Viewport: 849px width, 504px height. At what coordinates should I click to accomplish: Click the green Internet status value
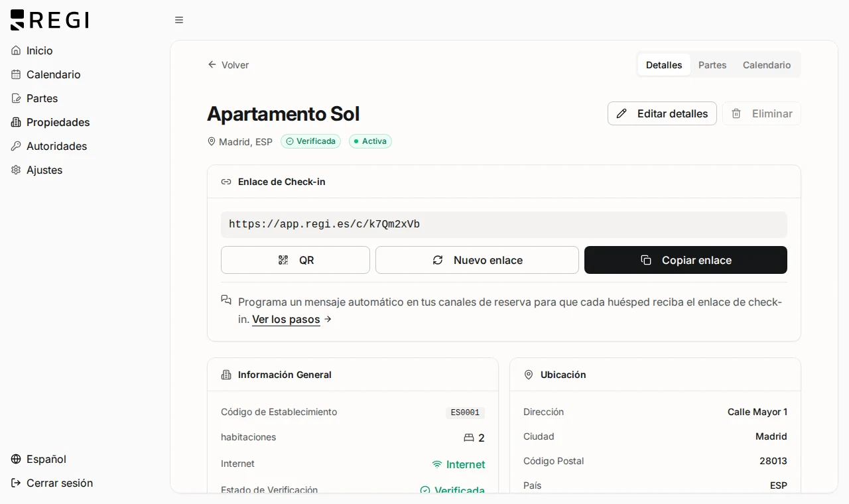pyautogui.click(x=458, y=464)
